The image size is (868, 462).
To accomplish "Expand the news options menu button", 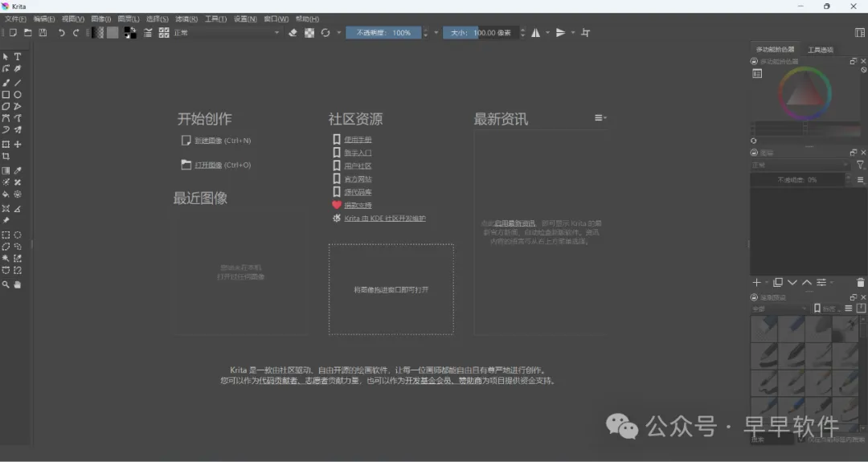I will click(600, 118).
